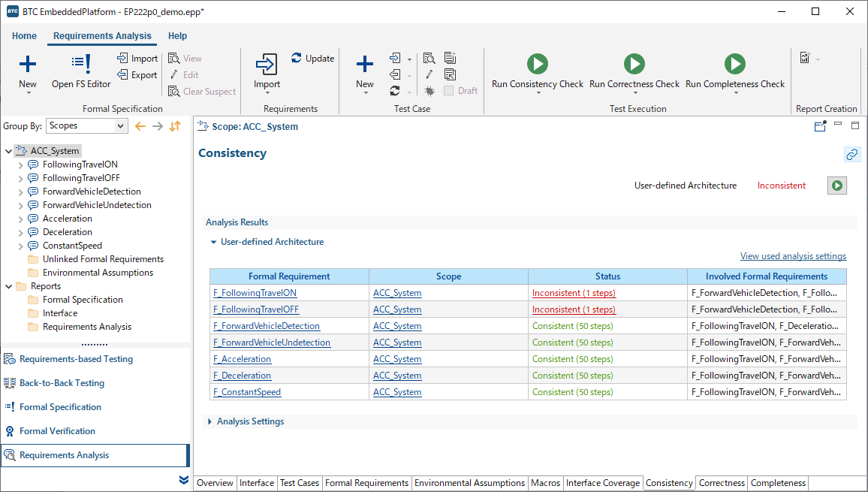This screenshot has width=868, height=492.
Task: Click Consistent (50 steps) in F_Acceleration row
Action: (572, 359)
